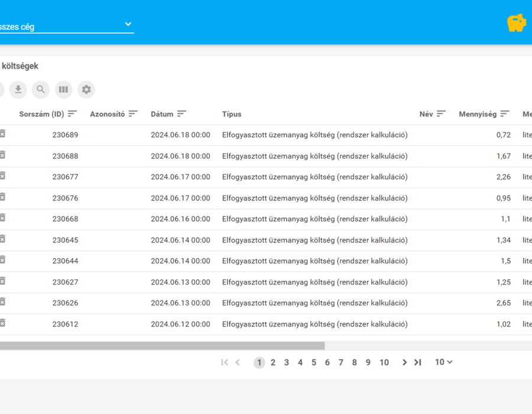Delete row 230677 with trash icon
Image resolution: width=532 pixels, height=414 pixels.
tap(2, 176)
